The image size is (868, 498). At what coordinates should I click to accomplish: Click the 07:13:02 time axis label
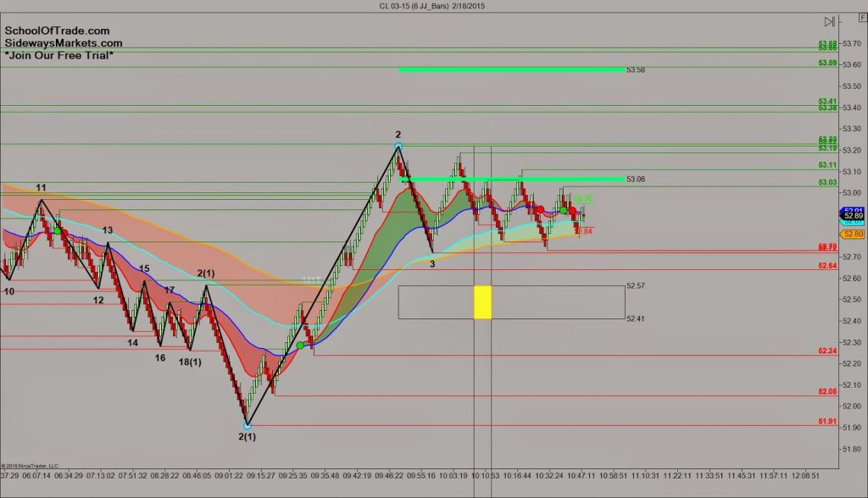click(x=100, y=475)
